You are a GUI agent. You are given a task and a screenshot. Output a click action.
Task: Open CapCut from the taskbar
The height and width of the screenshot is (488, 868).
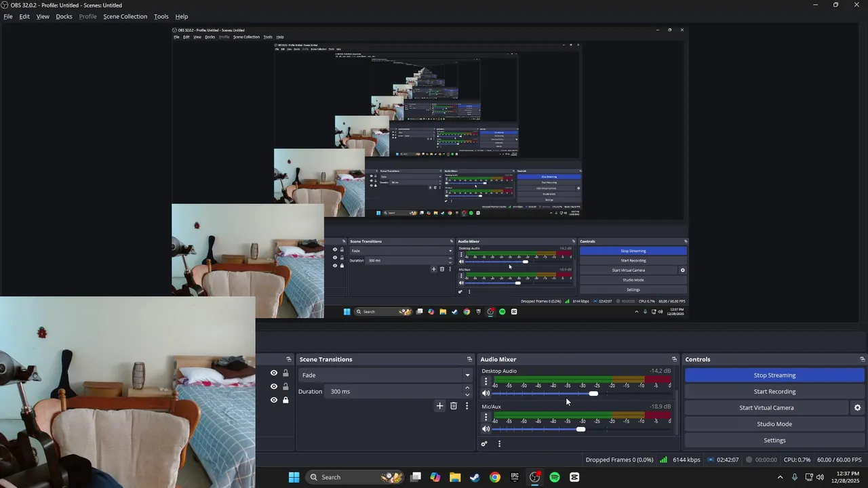coord(574,477)
